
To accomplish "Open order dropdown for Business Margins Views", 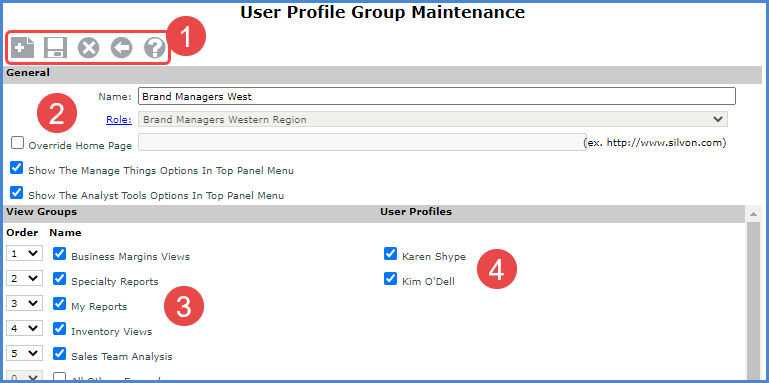I will (25, 254).
